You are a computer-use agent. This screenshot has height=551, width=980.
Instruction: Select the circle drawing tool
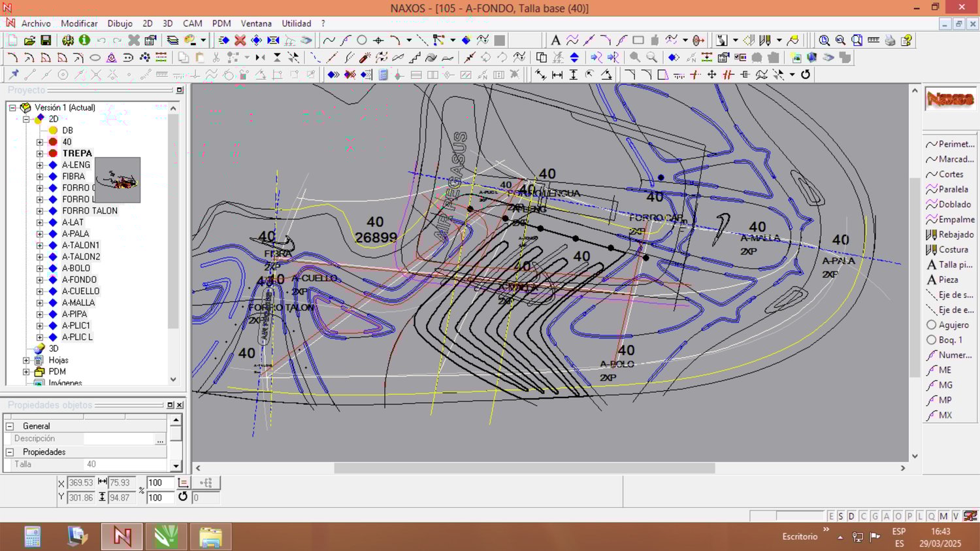(x=362, y=41)
